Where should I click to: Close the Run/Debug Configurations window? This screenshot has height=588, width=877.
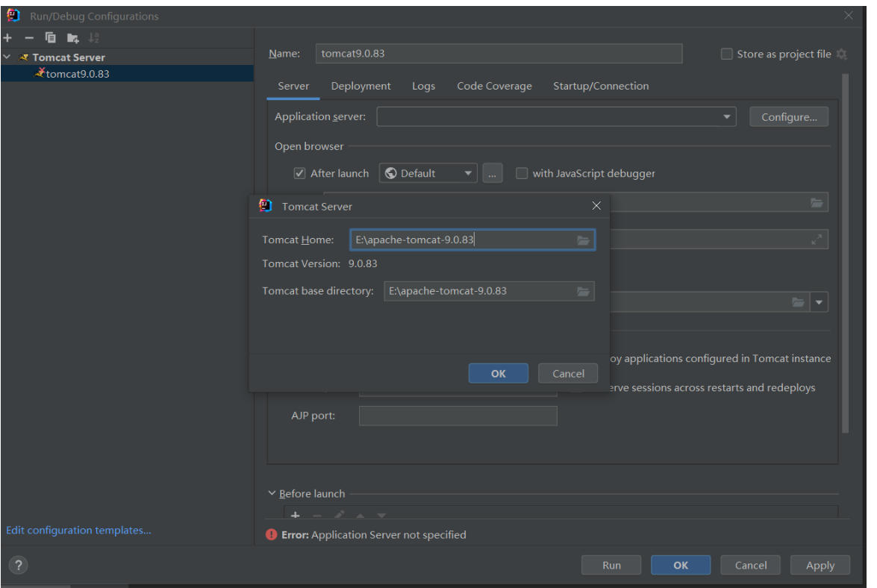849,16
